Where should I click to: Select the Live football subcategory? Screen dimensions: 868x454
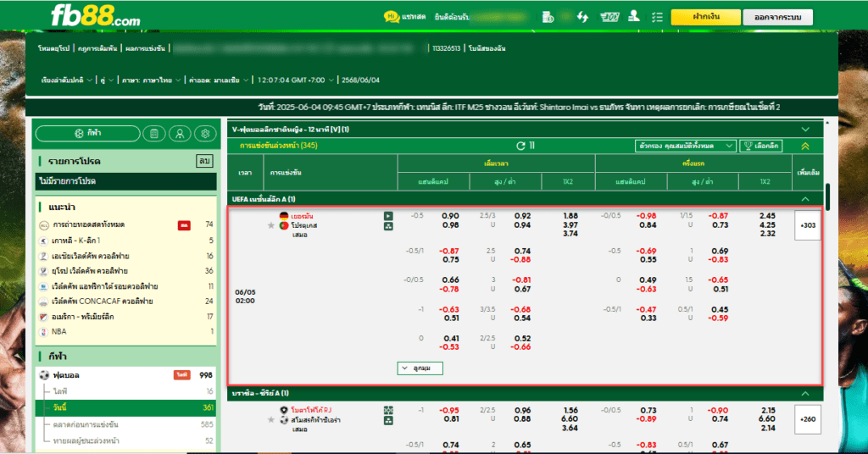click(x=126, y=391)
